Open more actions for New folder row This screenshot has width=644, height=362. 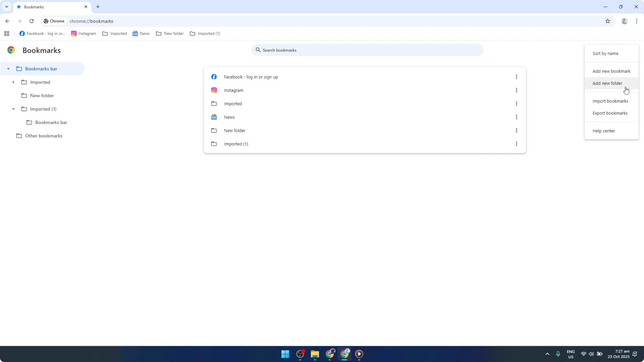(516, 130)
